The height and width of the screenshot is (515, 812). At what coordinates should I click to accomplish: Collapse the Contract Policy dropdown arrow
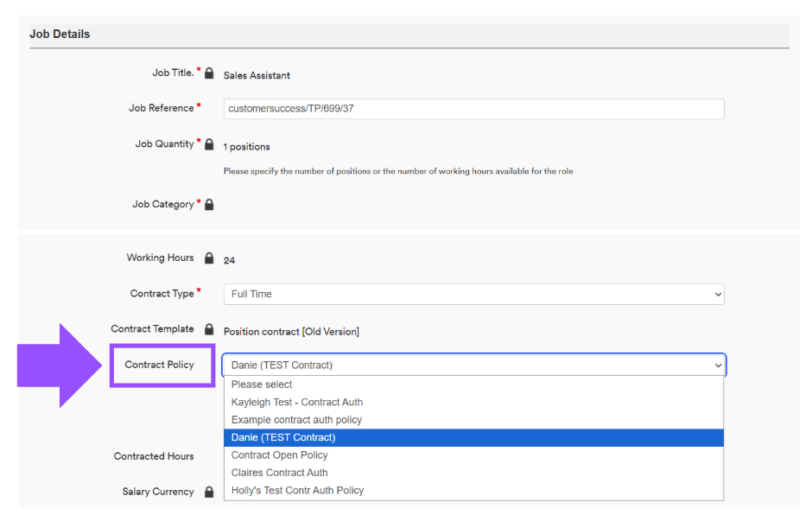718,366
